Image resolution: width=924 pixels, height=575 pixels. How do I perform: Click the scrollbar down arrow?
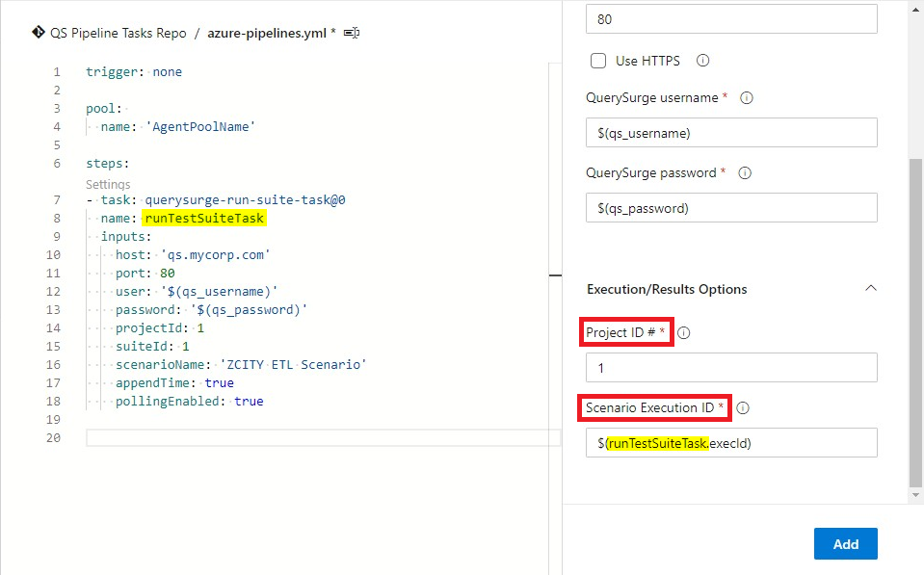pyautogui.click(x=915, y=495)
